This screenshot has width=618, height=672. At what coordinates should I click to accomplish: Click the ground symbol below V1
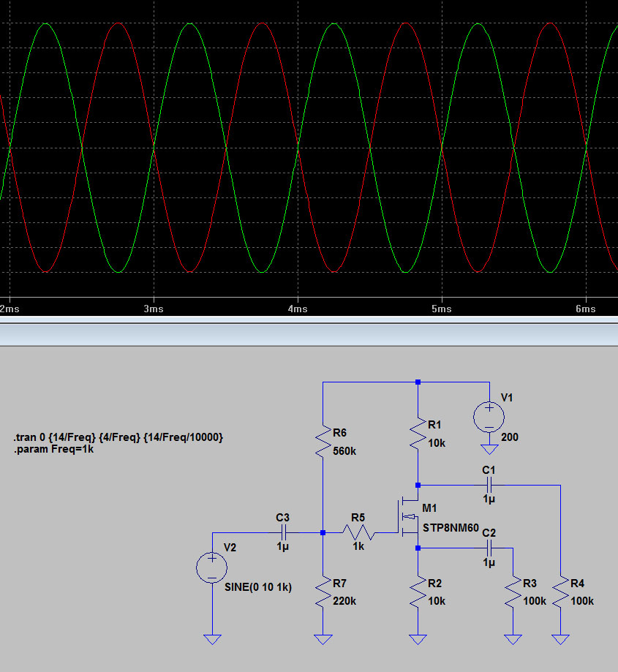pos(489,449)
